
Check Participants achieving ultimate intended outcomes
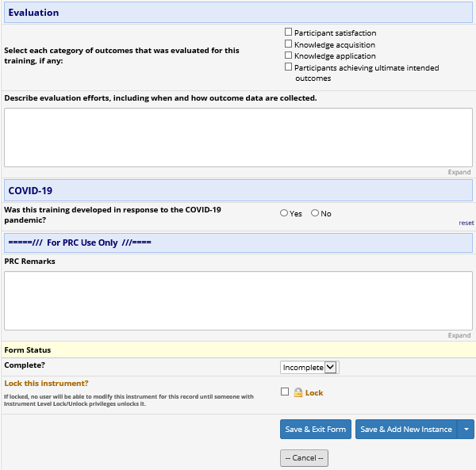pyautogui.click(x=289, y=67)
